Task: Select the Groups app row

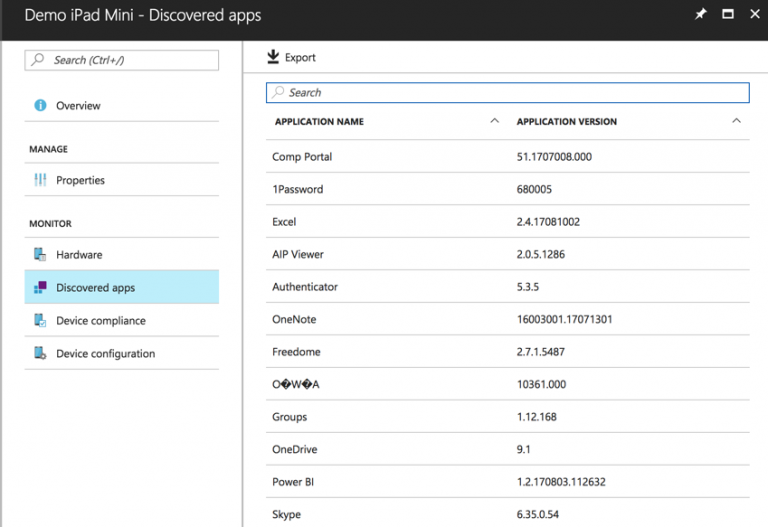Action: point(507,417)
